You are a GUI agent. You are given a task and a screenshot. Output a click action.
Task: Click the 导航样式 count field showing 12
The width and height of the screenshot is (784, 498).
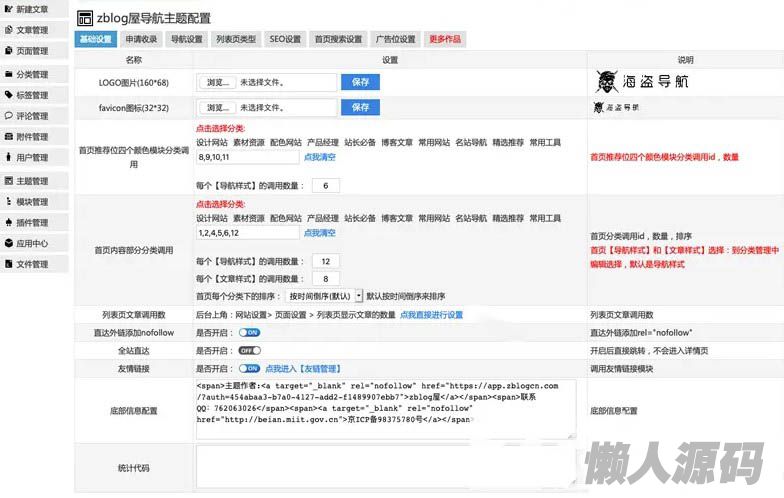pyautogui.click(x=326, y=261)
